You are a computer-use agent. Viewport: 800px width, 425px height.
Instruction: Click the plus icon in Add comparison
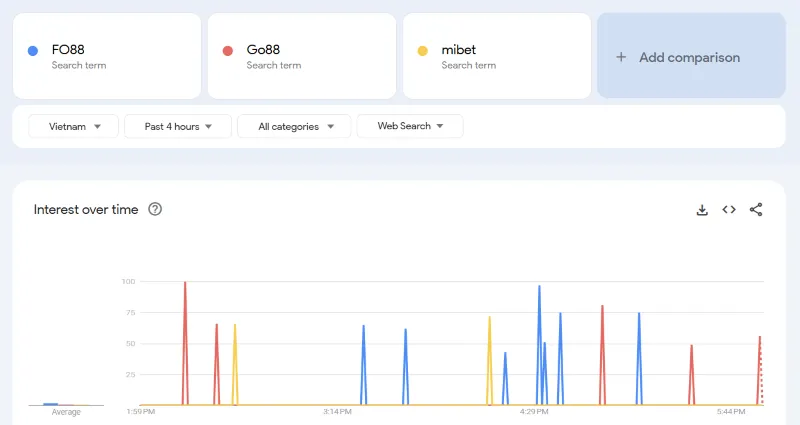[x=621, y=57]
